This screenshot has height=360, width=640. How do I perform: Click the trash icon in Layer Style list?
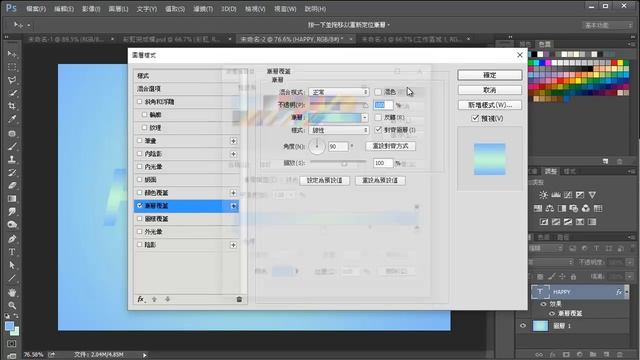[x=239, y=299]
